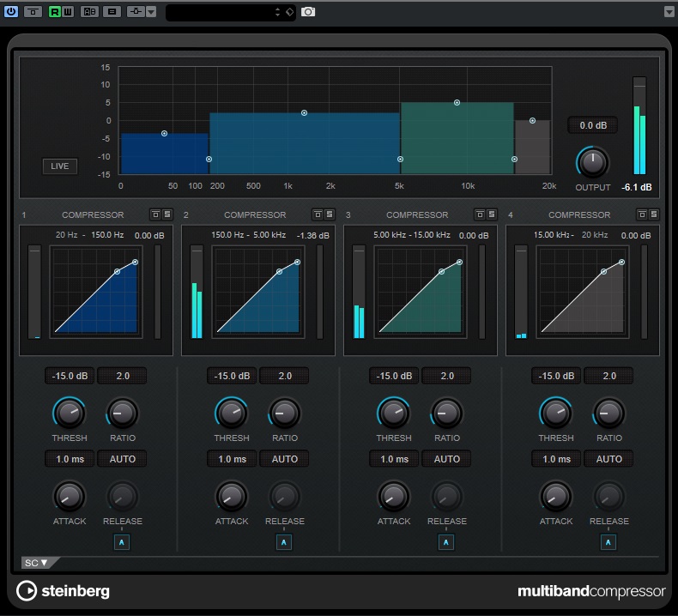
Task: Click the bypass effect icon in top toolbar
Action: (x=33, y=12)
